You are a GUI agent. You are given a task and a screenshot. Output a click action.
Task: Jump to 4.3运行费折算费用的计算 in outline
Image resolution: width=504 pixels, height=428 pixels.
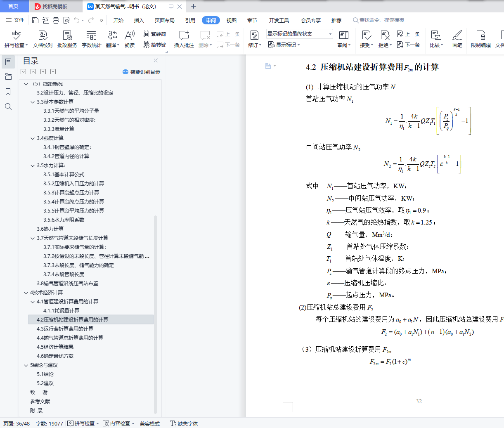65,329
